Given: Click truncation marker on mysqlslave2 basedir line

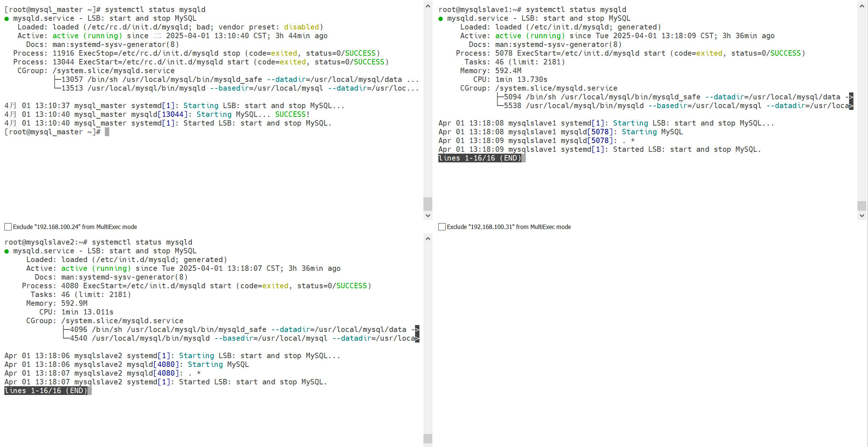Looking at the screenshot, I should [x=417, y=338].
